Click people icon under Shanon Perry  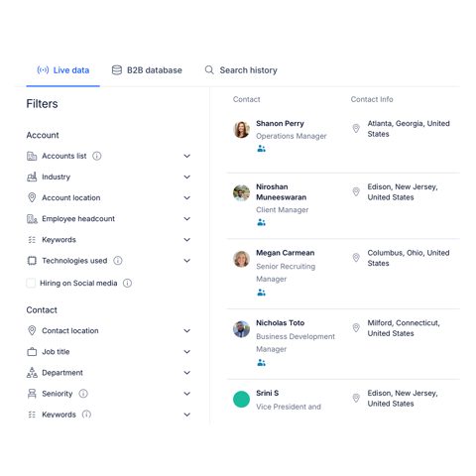tap(262, 149)
